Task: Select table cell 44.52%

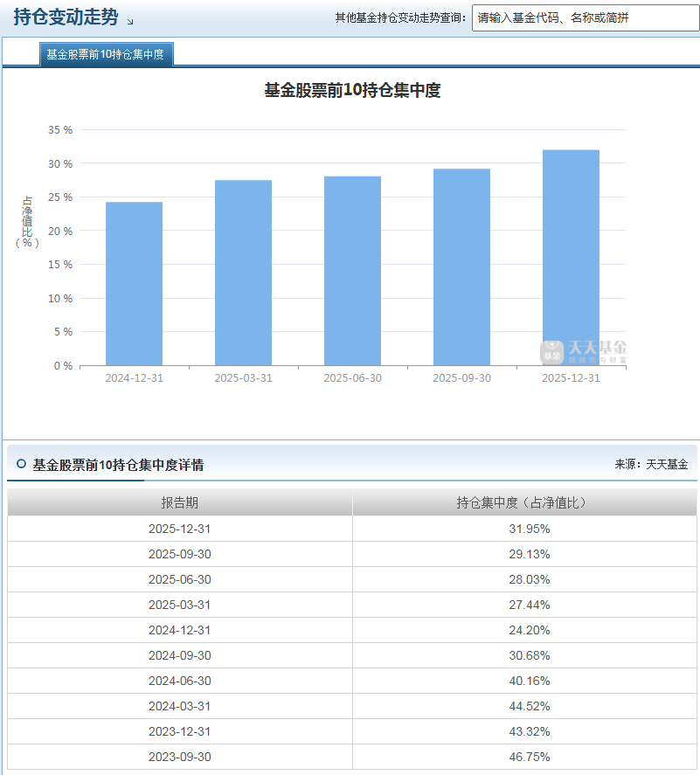Action: pyautogui.click(x=524, y=706)
